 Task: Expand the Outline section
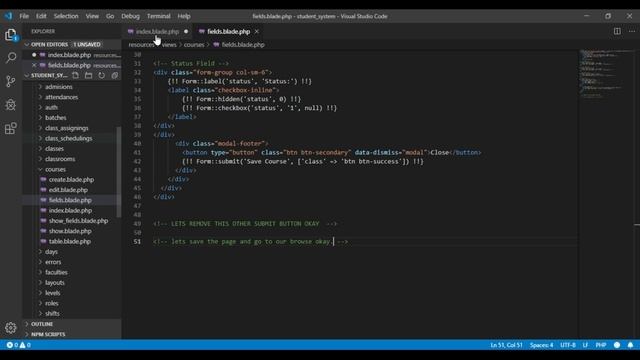[x=72, y=324]
